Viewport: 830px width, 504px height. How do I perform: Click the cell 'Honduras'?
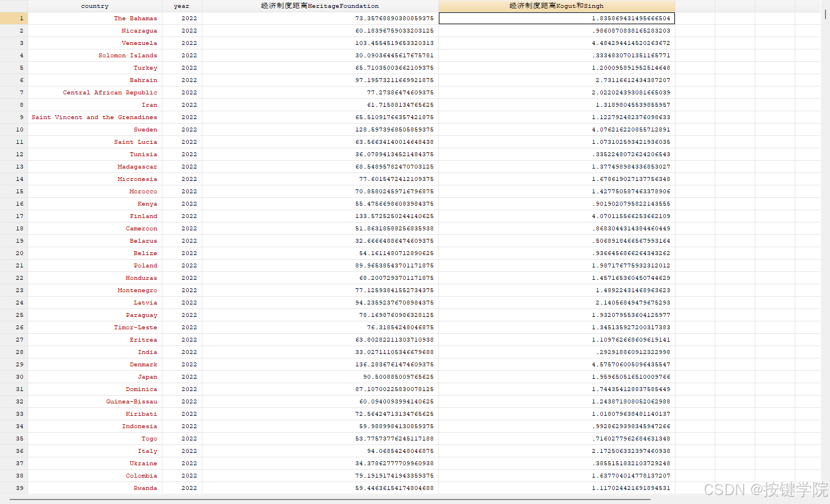pos(95,278)
